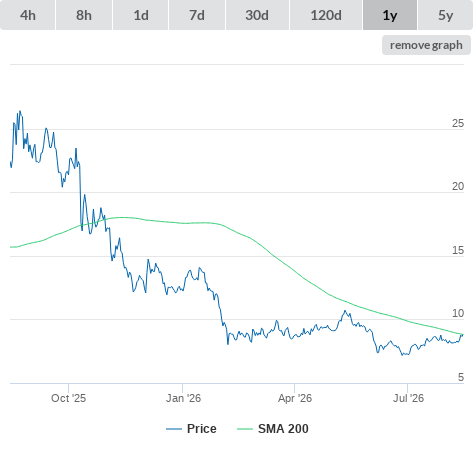Viewport: 474px width, 455px height.
Task: Select the 4h time range tab
Action: coord(28,15)
